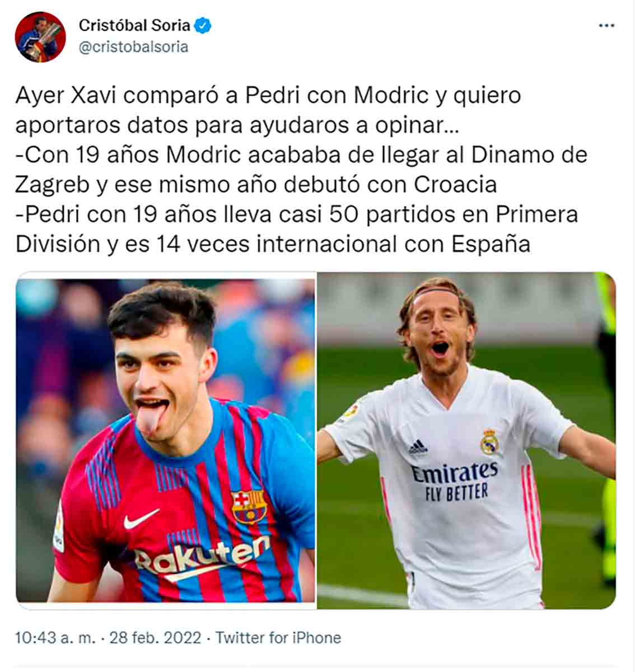
Task: Open Cristóbal Soria's profile avatar
Action: point(40,37)
